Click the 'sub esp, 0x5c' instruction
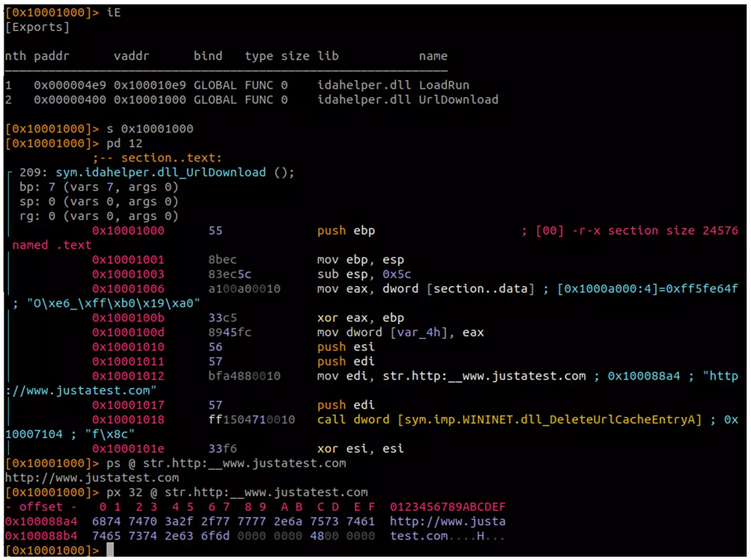Image resolution: width=751 pixels, height=560 pixels. [364, 274]
